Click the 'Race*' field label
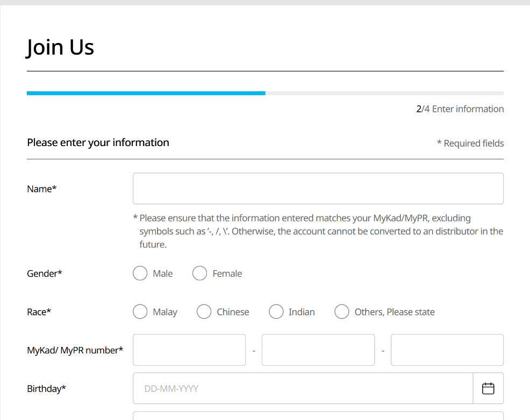 (x=39, y=312)
